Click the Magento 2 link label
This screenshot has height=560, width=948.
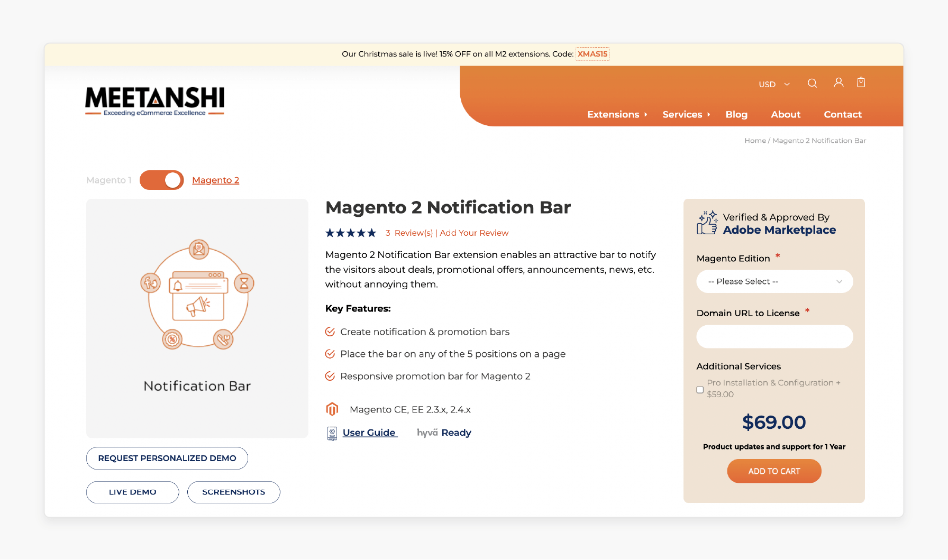click(215, 180)
